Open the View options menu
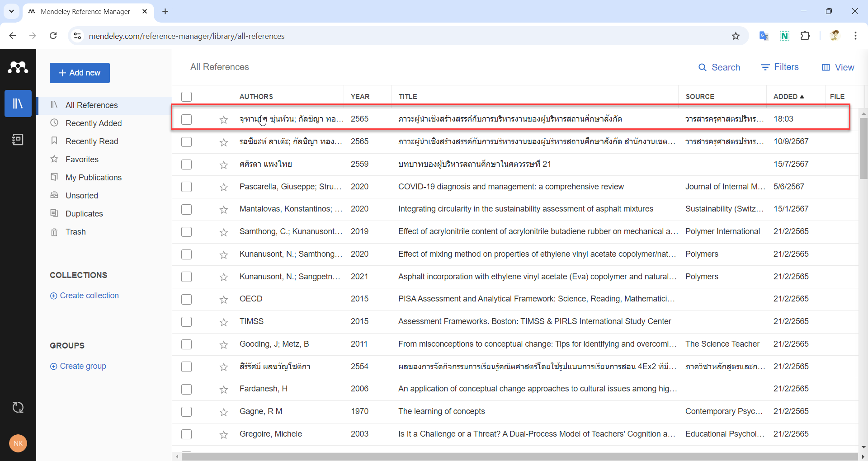This screenshot has width=868, height=461. point(838,67)
